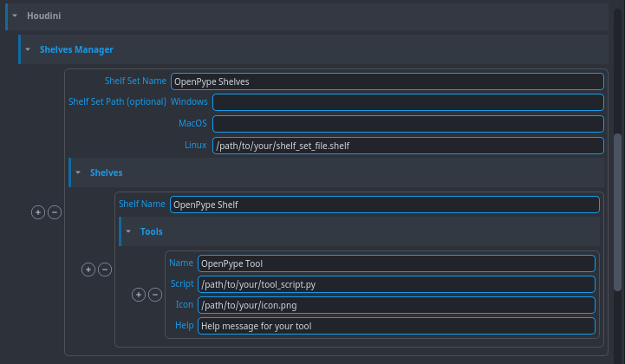Click the tool Name field with OpenPype Tool
The width and height of the screenshot is (625, 364).
(396, 263)
